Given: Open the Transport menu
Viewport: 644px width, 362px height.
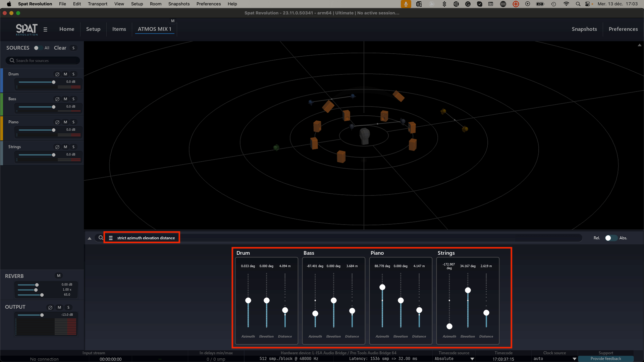Looking at the screenshot, I should [98, 4].
